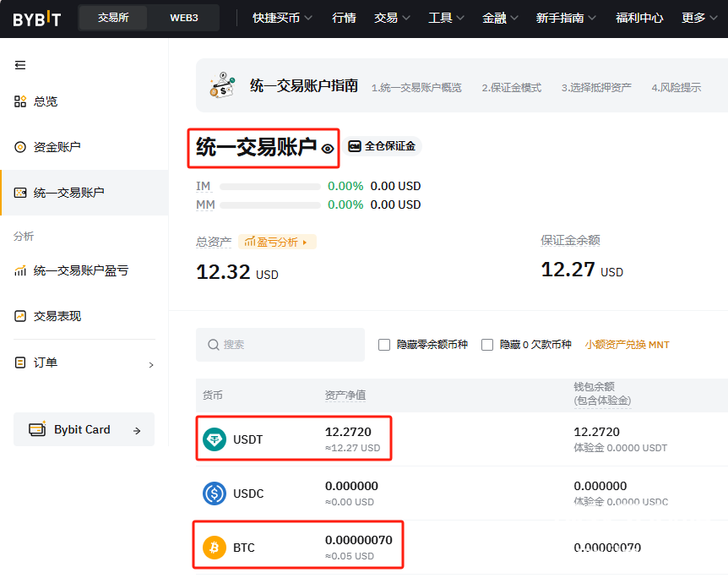The height and width of the screenshot is (578, 728).
Task: Switch to the 交易所 toggle tab
Action: coord(113,18)
